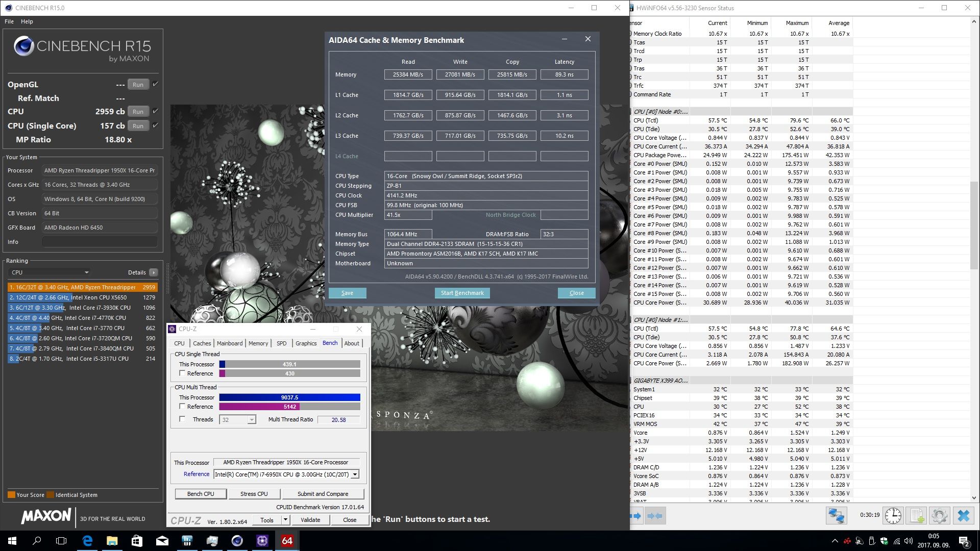
Task: Click HWiNFO collapse arrows icon
Action: point(655,516)
